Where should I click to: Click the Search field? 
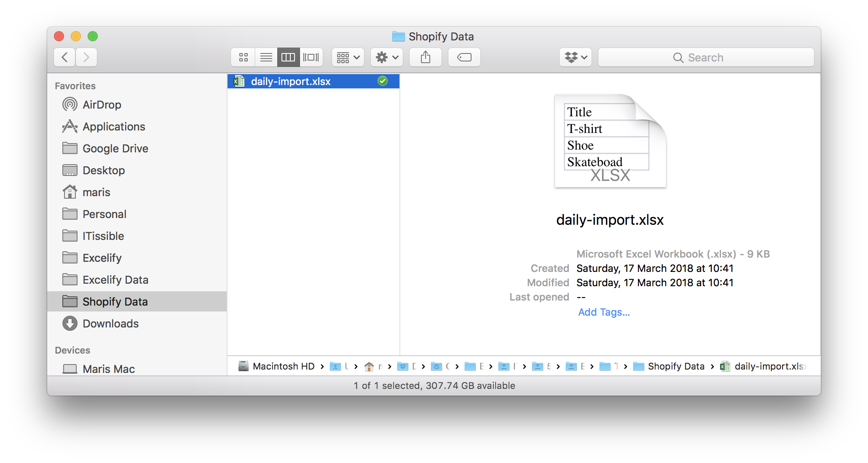(x=706, y=57)
